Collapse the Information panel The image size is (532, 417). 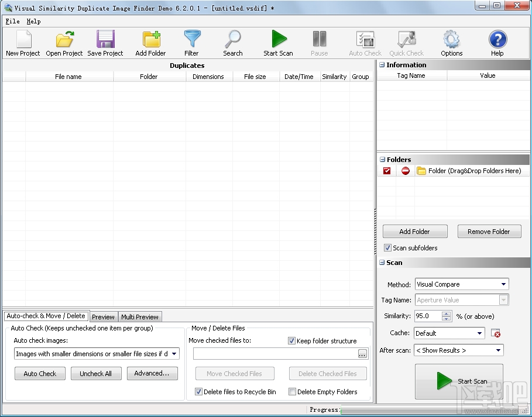(x=382, y=65)
